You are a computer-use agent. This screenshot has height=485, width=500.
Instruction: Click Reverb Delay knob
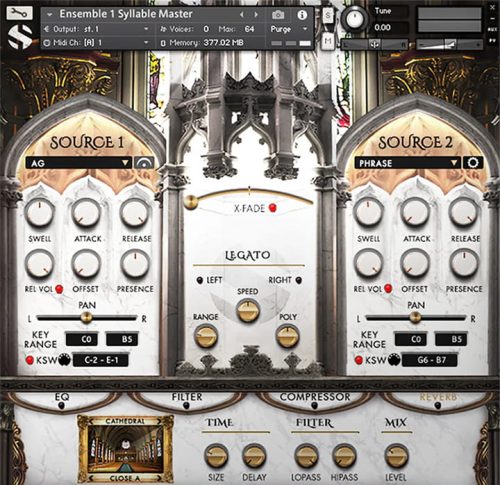254,456
